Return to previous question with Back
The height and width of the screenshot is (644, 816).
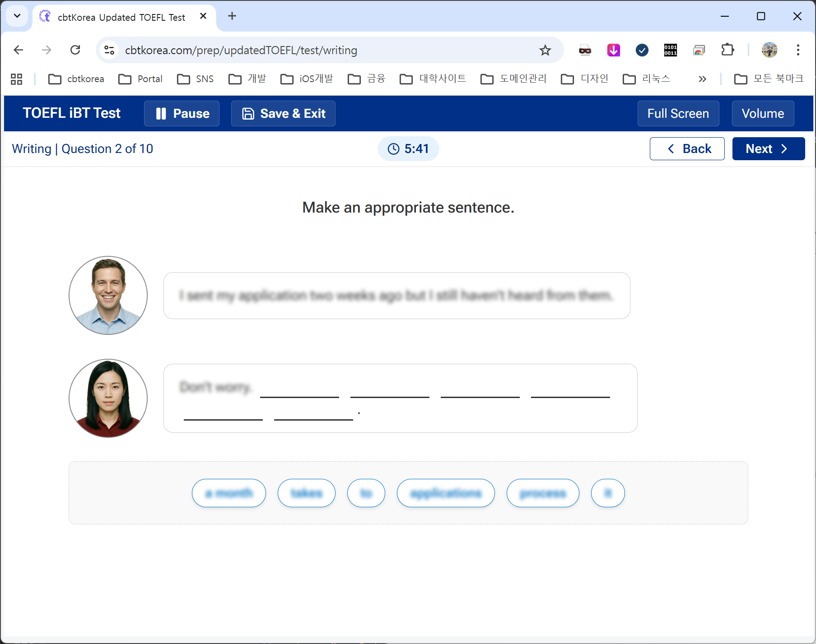[687, 148]
